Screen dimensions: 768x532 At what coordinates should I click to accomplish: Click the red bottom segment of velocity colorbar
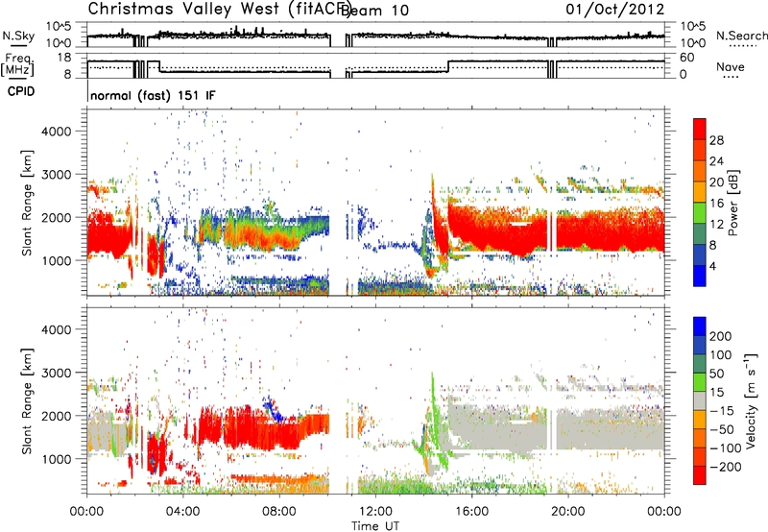pos(700,475)
